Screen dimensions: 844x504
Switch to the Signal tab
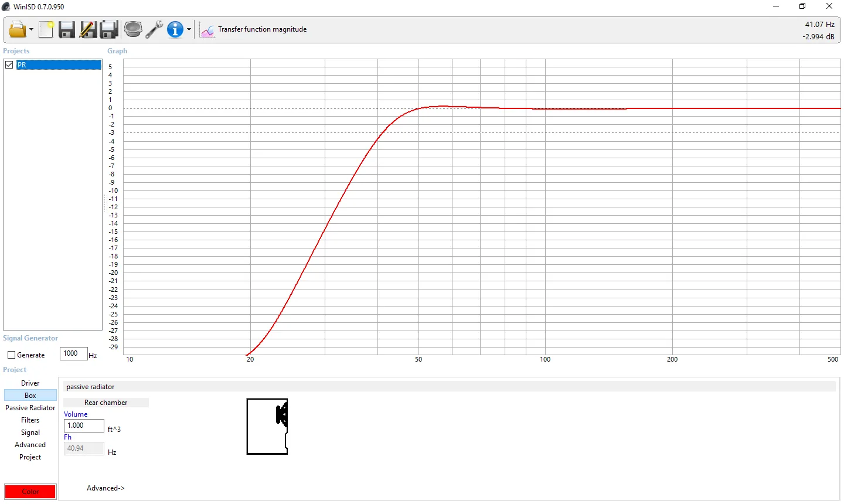pos(30,433)
